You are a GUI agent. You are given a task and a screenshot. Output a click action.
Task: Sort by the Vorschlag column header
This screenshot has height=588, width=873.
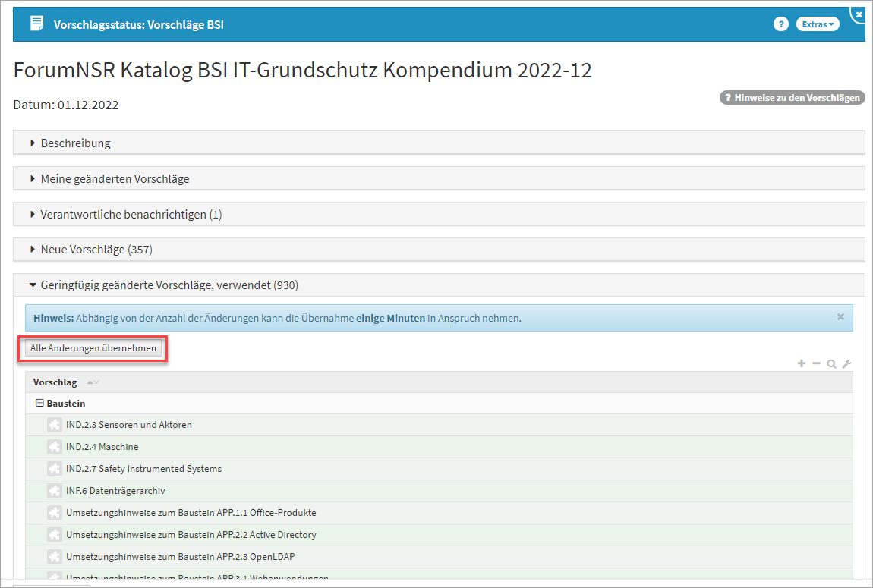click(55, 382)
